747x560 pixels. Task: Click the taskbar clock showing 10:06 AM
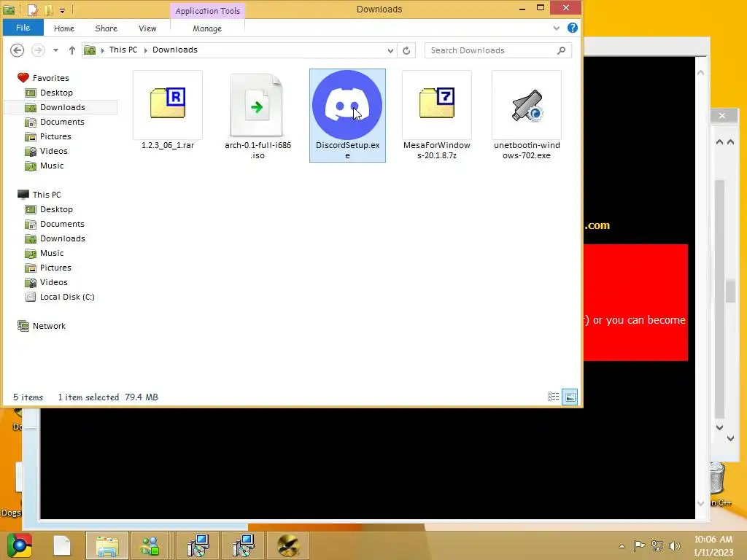pyautogui.click(x=713, y=545)
